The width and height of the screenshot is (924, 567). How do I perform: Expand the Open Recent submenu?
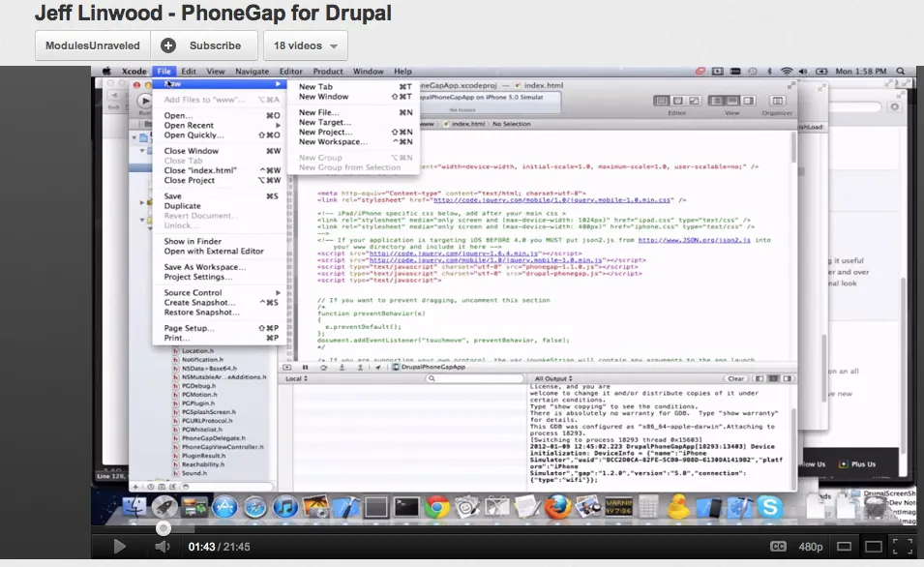tap(220, 126)
